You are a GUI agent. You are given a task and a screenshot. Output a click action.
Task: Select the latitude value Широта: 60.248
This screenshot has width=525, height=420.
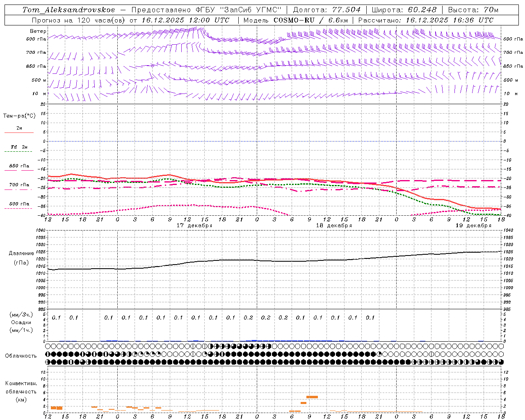tap(404, 10)
